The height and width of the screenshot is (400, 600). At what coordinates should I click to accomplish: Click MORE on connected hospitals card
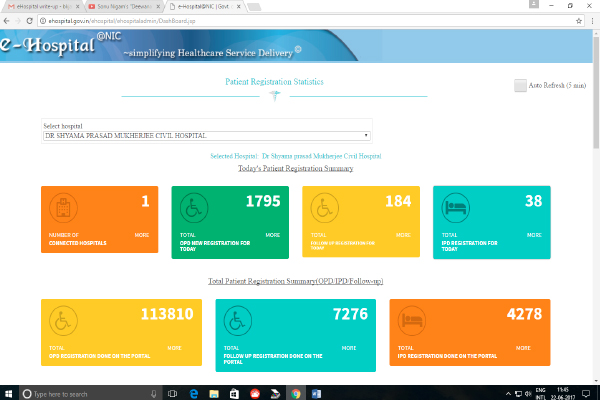[x=142, y=235]
